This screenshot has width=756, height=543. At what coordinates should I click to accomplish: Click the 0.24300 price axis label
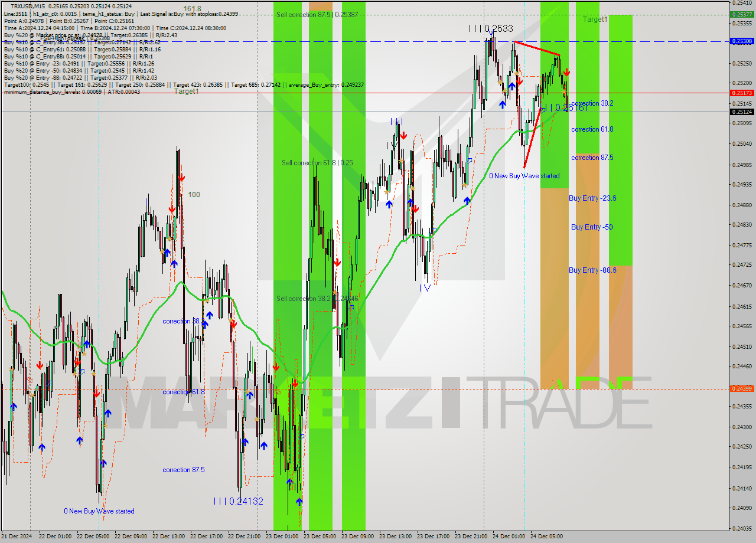742,427
